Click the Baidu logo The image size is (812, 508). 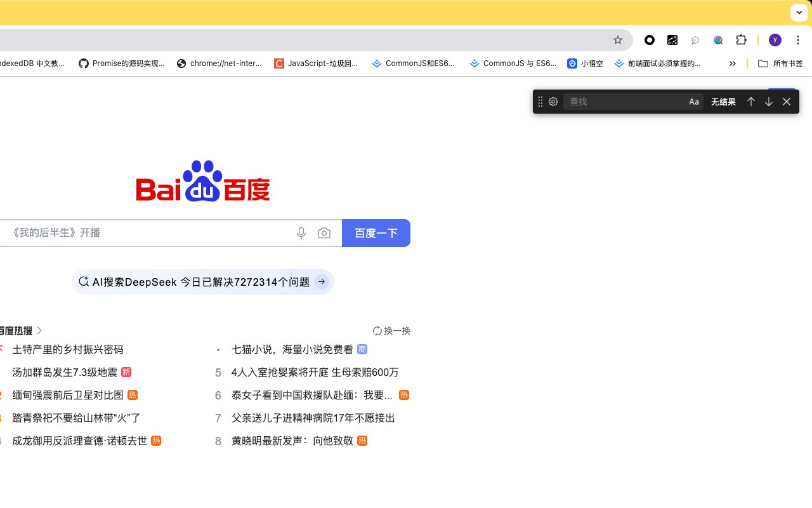[x=203, y=181]
